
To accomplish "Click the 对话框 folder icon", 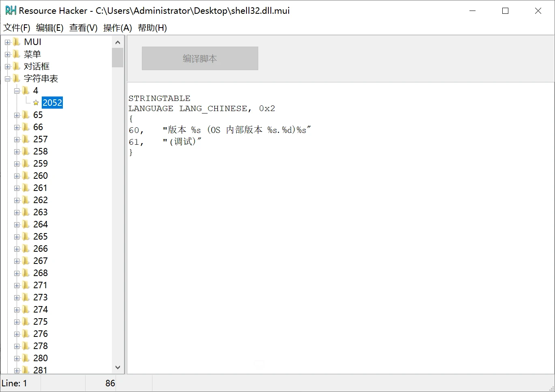I will pyautogui.click(x=17, y=66).
